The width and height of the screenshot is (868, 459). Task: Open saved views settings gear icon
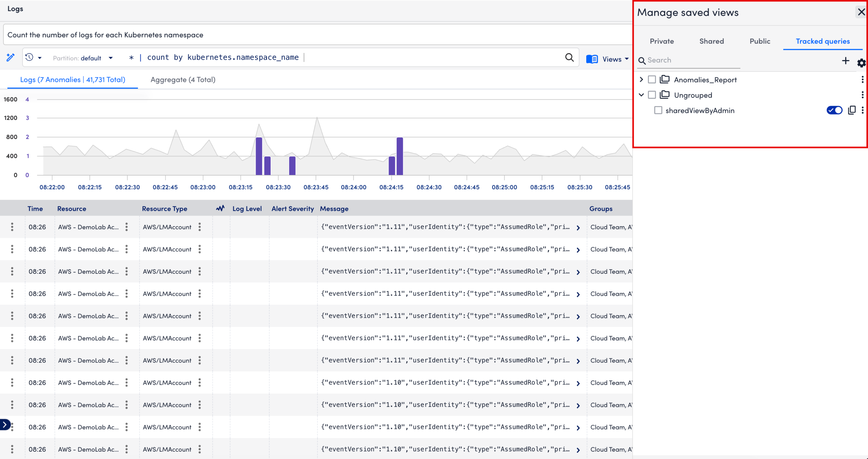[x=862, y=63]
